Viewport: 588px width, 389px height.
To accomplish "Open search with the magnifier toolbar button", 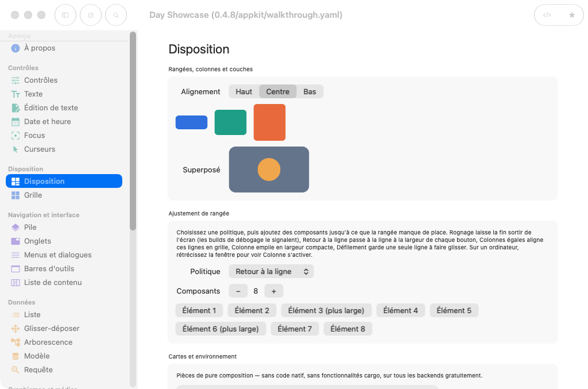I will pyautogui.click(x=116, y=15).
